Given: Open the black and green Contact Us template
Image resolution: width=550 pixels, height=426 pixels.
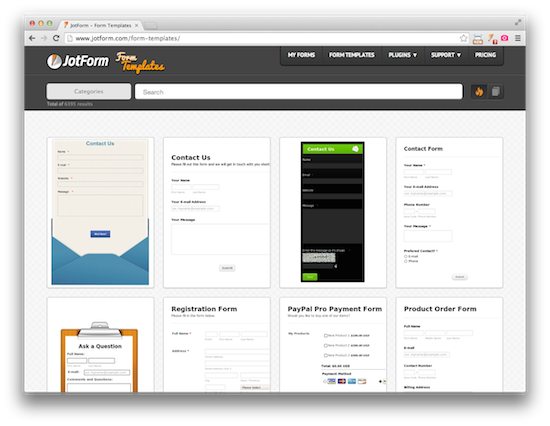Looking at the screenshot, I should [x=333, y=213].
